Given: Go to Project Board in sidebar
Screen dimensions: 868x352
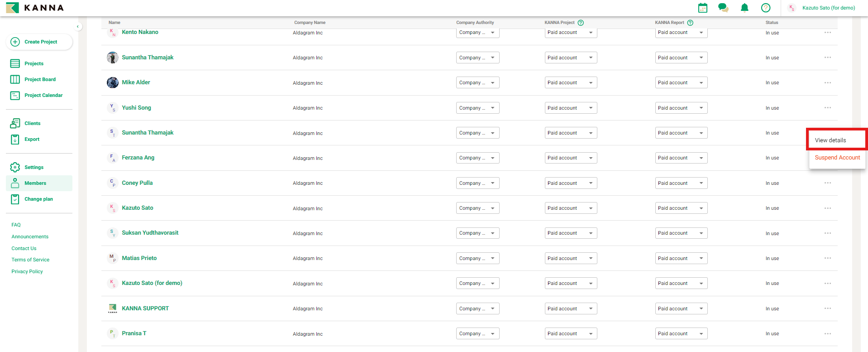Looking at the screenshot, I should click(x=40, y=79).
